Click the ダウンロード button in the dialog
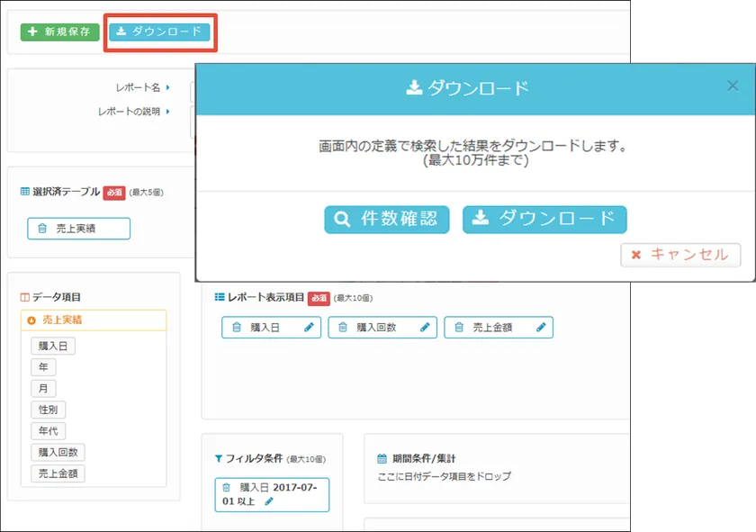Screen dimensions: 756x532 click(544, 219)
